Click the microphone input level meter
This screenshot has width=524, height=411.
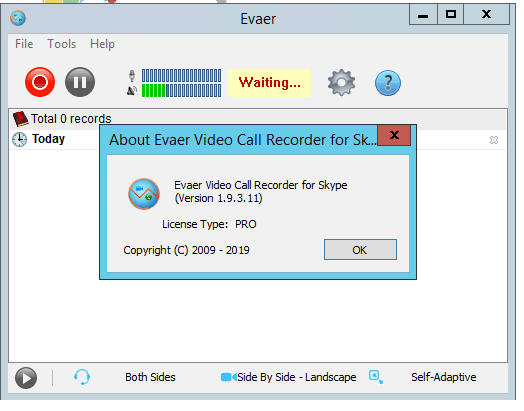pos(181,76)
